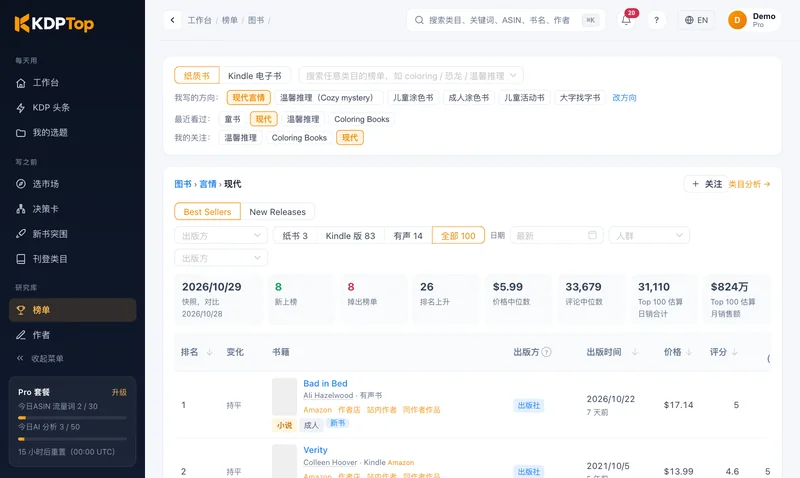800x478 pixels.
Task: Sort by 价格 column arrow
Action: pos(689,352)
